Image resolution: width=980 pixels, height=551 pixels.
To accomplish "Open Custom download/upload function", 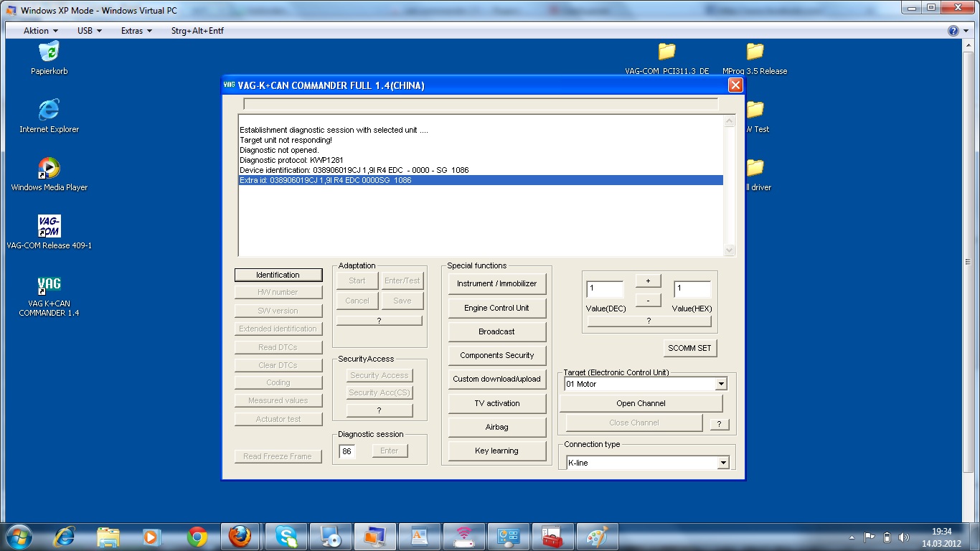I will (x=497, y=379).
